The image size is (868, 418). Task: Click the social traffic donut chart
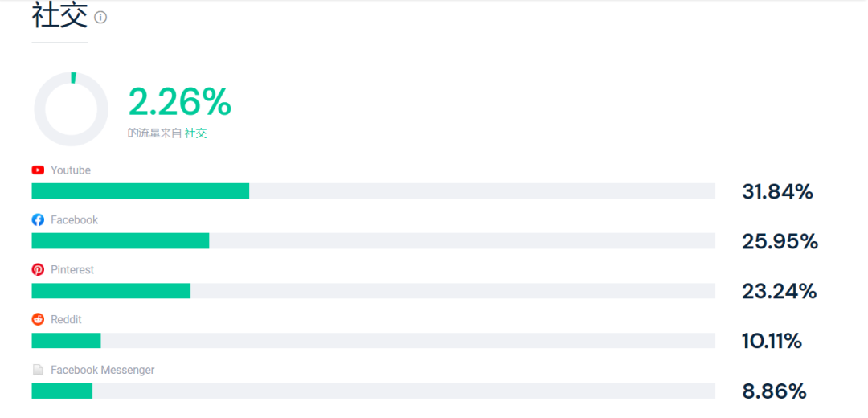(x=71, y=109)
